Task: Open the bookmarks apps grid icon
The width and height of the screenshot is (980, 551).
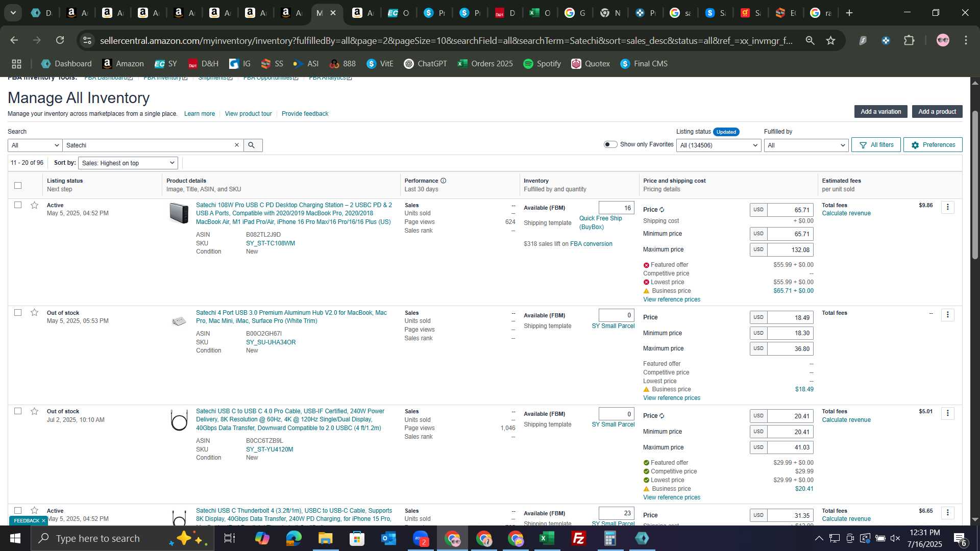Action: click(16, 64)
